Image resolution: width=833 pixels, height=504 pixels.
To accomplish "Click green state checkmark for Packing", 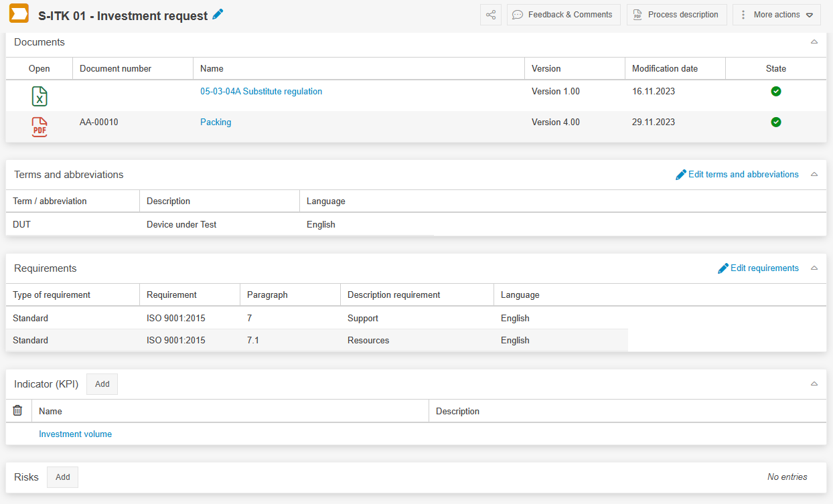I will [776, 122].
